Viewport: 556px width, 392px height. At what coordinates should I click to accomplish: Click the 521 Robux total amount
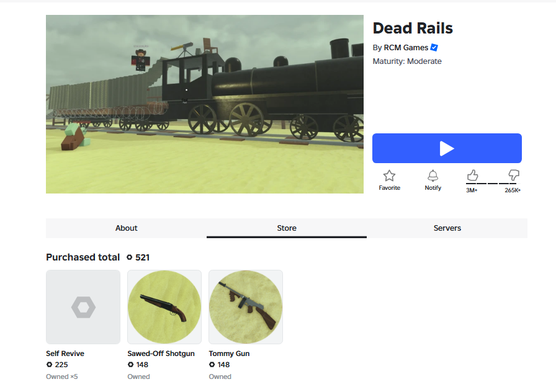142,257
